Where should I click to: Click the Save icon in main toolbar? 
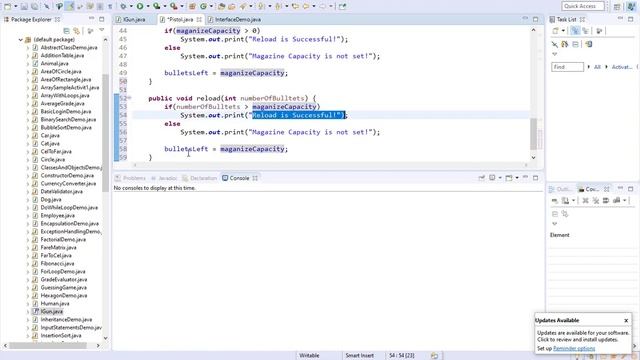[24, 6]
